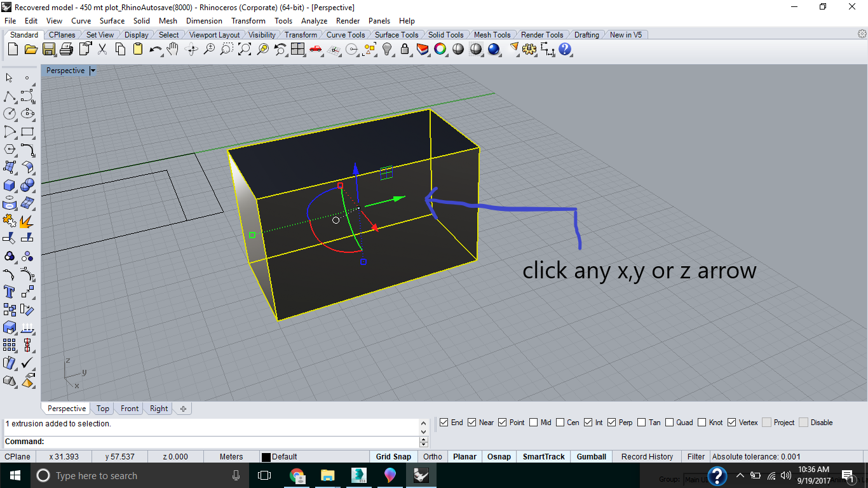The image size is (868, 488).
Task: Choose the Text object tool
Action: 10,292
